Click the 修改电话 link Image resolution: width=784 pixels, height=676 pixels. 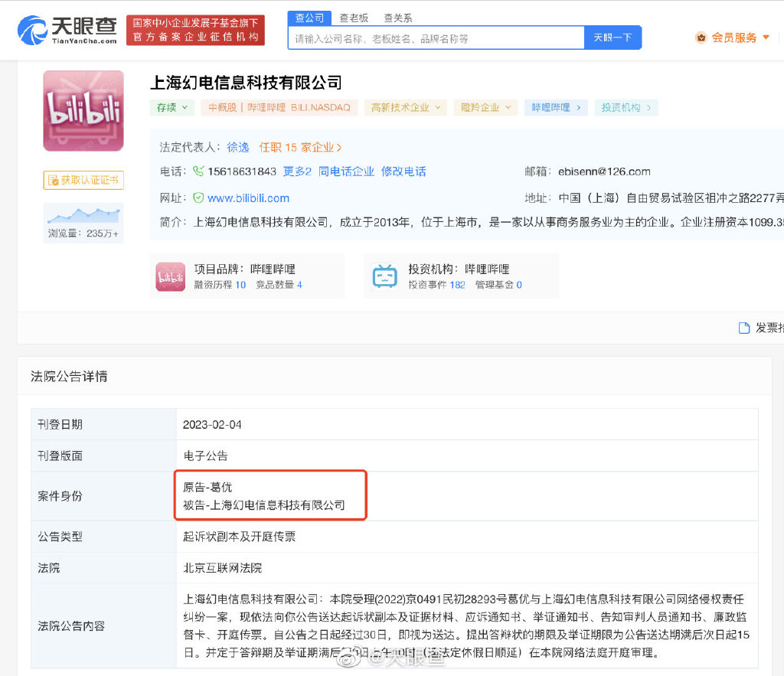(403, 171)
